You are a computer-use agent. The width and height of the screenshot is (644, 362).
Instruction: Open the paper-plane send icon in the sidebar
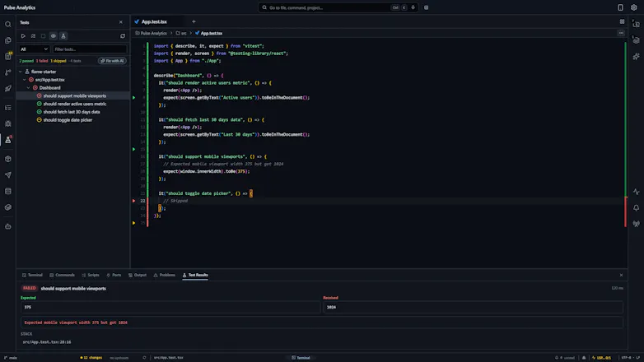(7, 175)
